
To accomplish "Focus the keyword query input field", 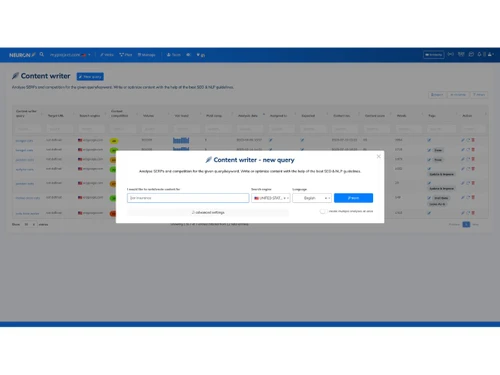I will tap(188, 198).
